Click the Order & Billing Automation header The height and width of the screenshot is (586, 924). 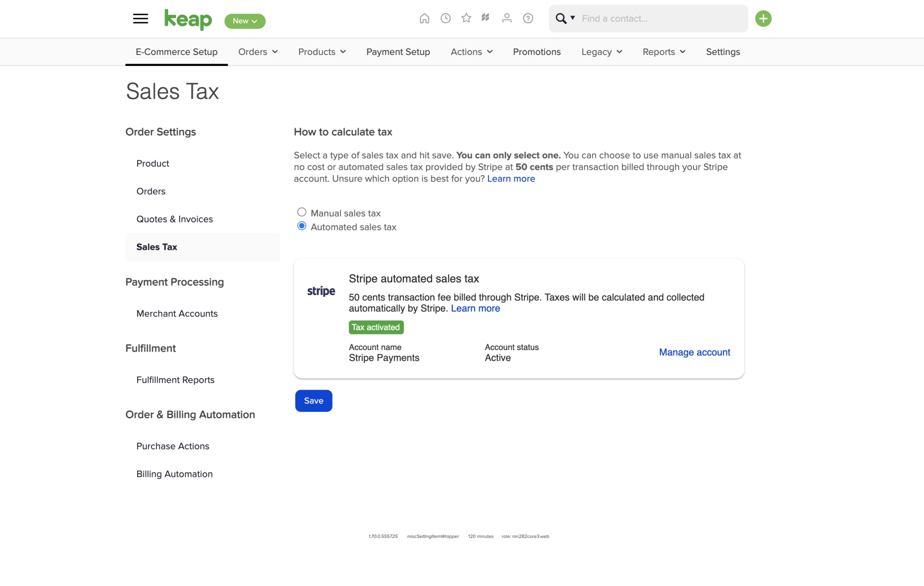point(190,415)
